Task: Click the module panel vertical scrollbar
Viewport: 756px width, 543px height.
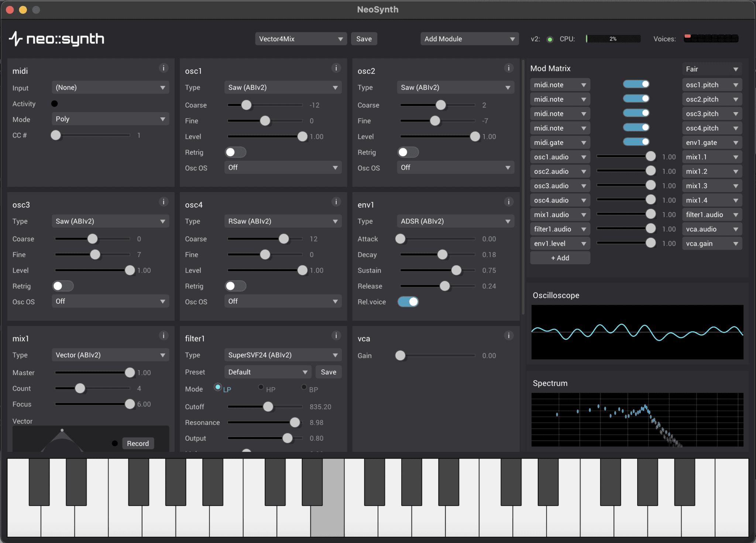Action: tap(523, 187)
